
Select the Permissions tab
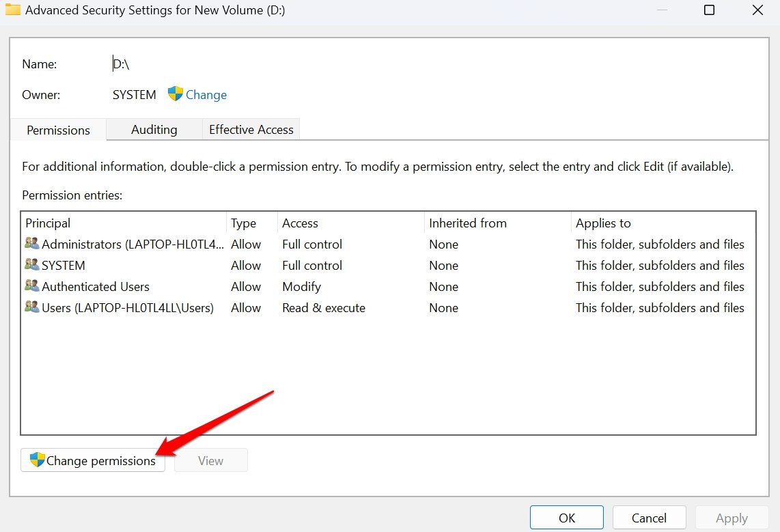(59, 130)
